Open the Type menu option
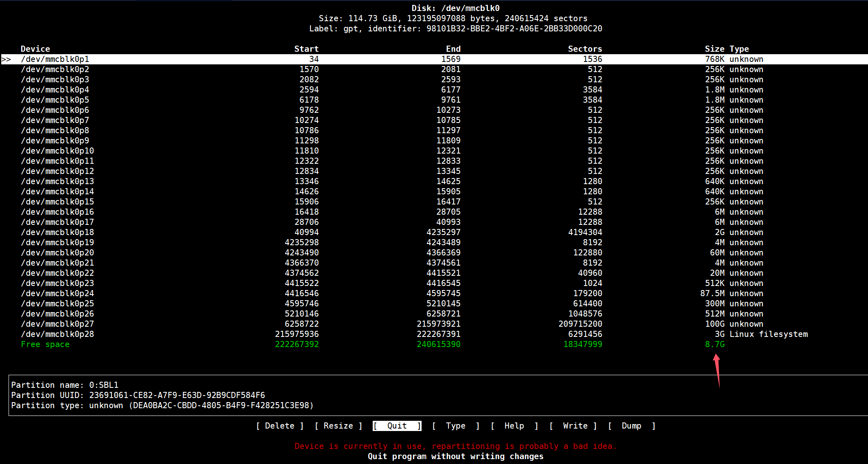The width and height of the screenshot is (868, 464). pos(455,426)
